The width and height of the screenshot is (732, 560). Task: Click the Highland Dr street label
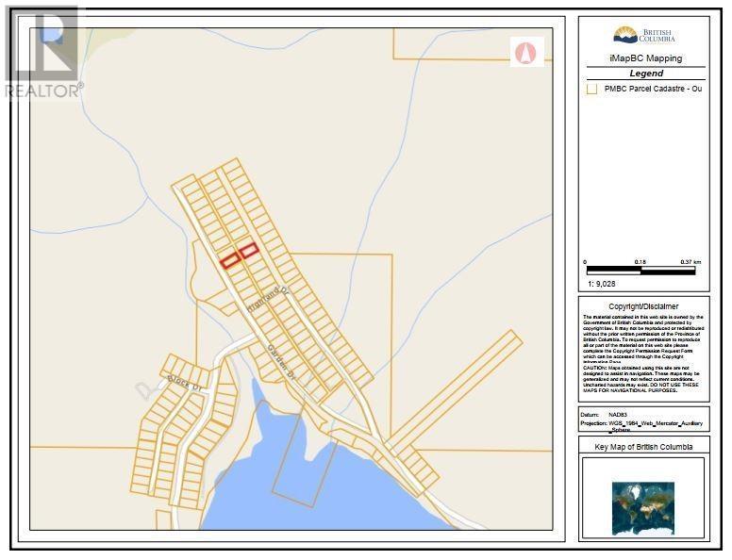tap(268, 299)
